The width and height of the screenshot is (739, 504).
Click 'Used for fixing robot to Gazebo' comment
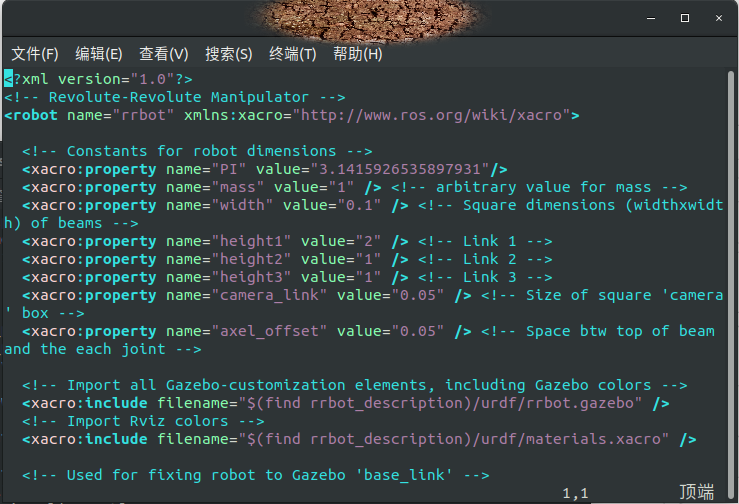click(x=255, y=475)
